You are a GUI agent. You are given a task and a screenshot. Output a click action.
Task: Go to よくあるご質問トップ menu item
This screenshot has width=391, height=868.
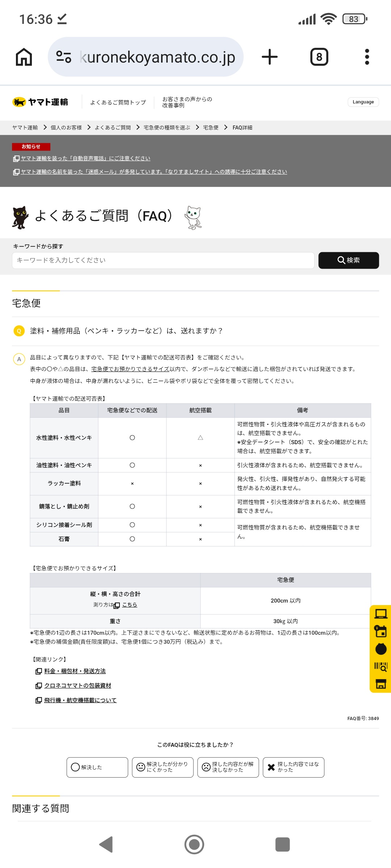118,102
